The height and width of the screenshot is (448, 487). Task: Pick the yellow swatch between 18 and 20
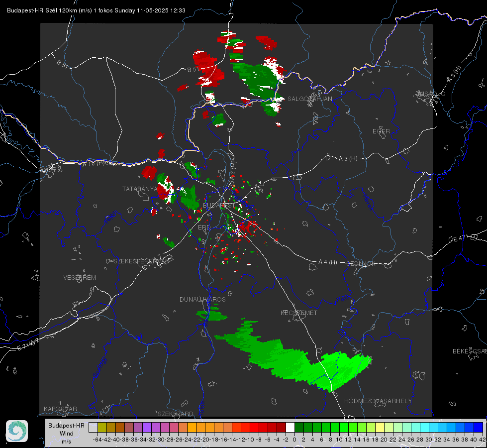[380, 428]
